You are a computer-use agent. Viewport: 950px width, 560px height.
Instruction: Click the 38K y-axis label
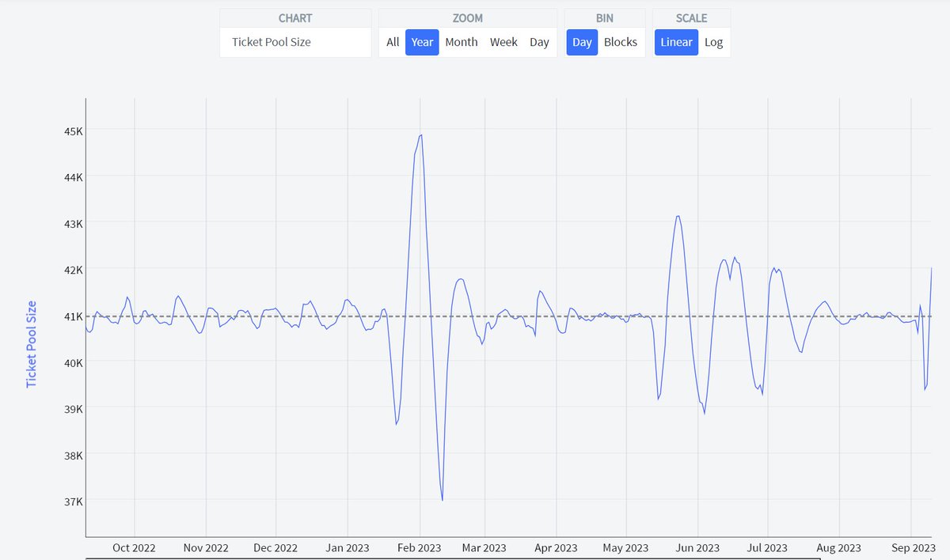[73, 456]
